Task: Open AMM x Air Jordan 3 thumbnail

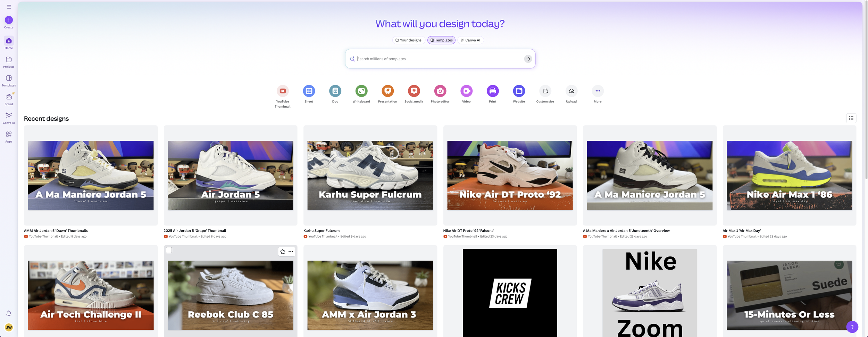Action: [370, 291]
